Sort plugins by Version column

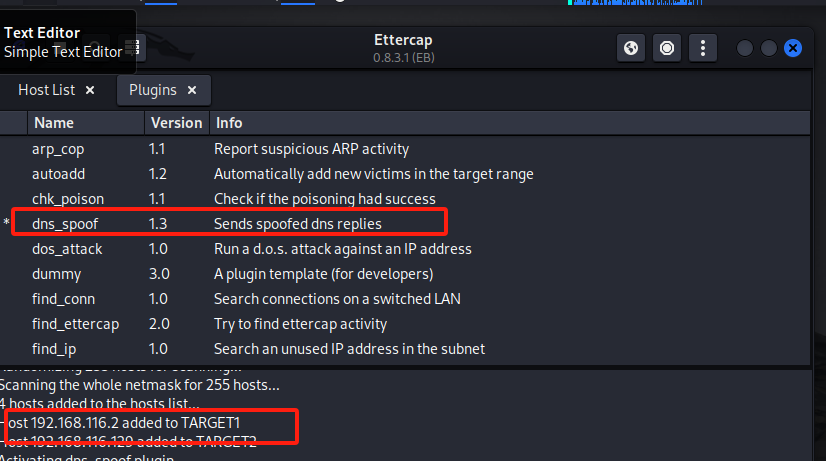pyautogui.click(x=175, y=123)
